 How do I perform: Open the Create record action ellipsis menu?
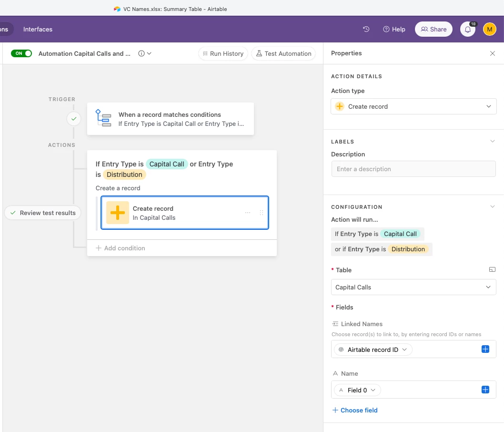coord(248,213)
